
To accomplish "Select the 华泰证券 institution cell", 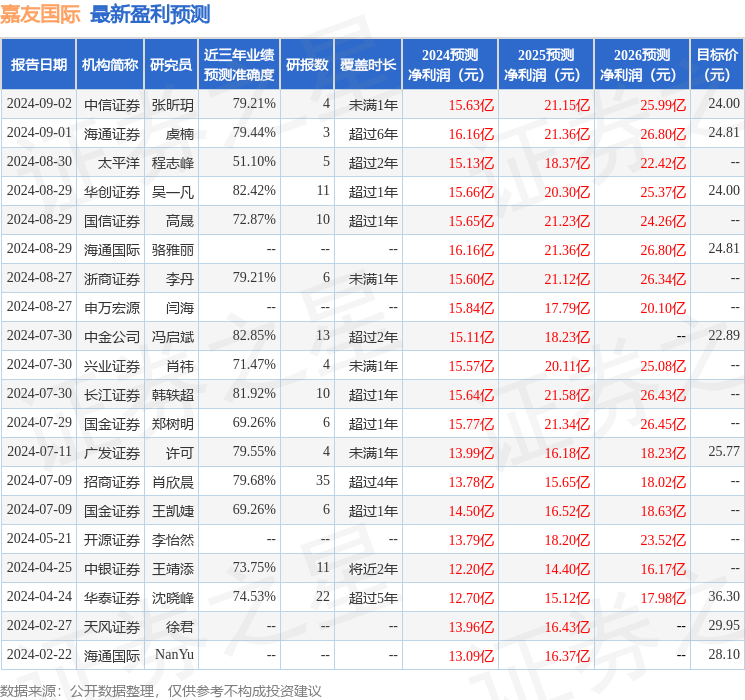I will pyautogui.click(x=110, y=597).
